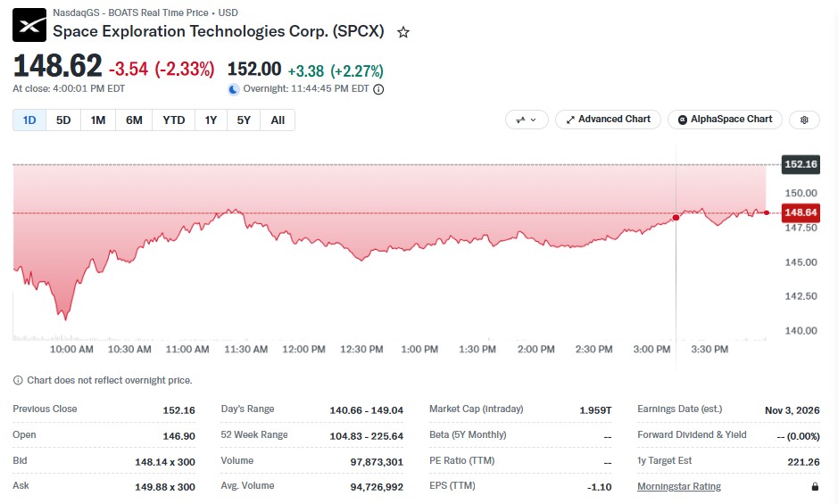Click the overnight price 152.00

tap(254, 69)
